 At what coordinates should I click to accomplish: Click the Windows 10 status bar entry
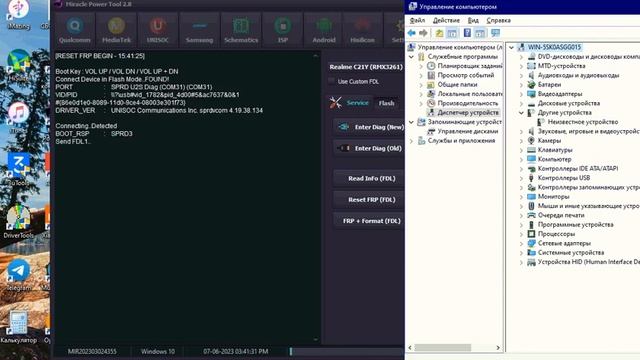tap(158, 351)
